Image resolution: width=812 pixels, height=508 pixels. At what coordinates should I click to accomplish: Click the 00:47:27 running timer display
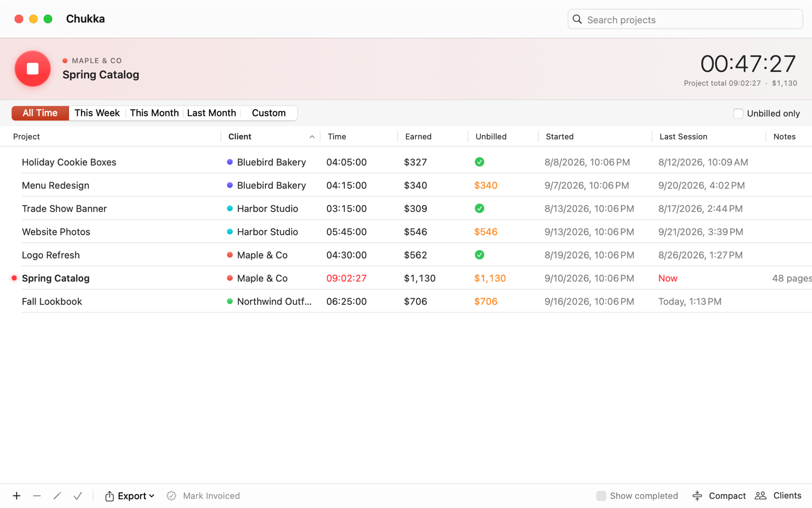[x=748, y=64]
